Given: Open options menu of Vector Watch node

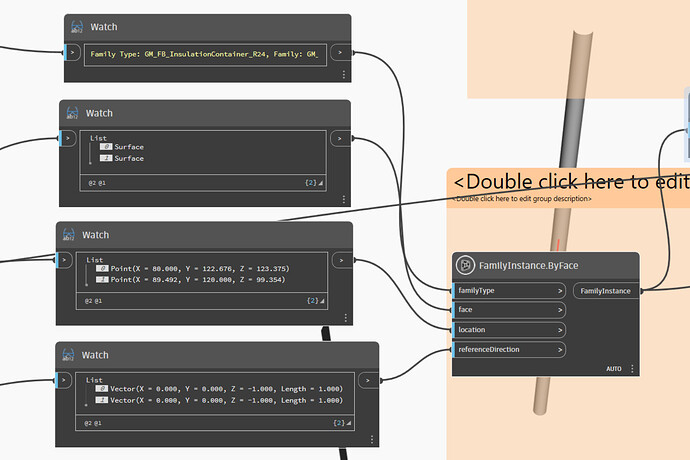Looking at the screenshot, I should pos(372,439).
